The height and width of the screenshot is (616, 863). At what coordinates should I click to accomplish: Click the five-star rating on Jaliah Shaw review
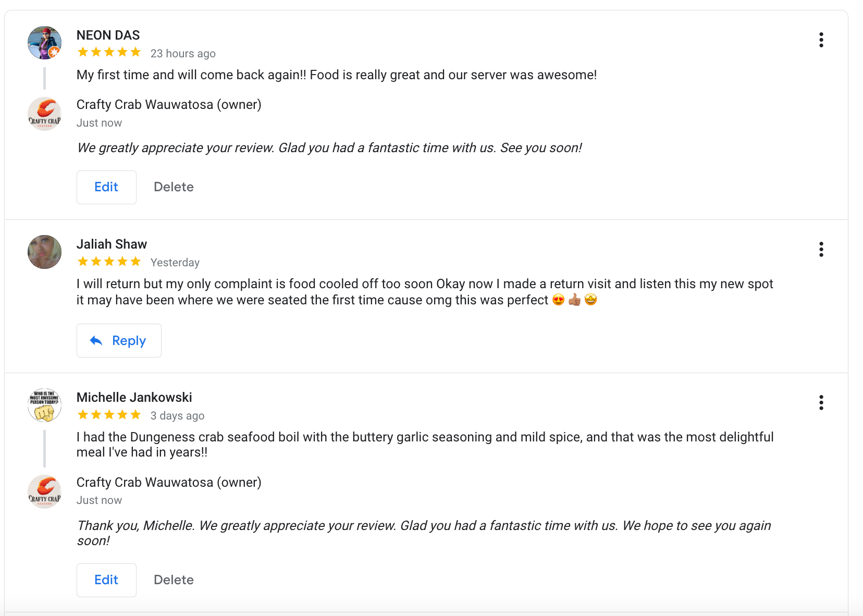[109, 262]
